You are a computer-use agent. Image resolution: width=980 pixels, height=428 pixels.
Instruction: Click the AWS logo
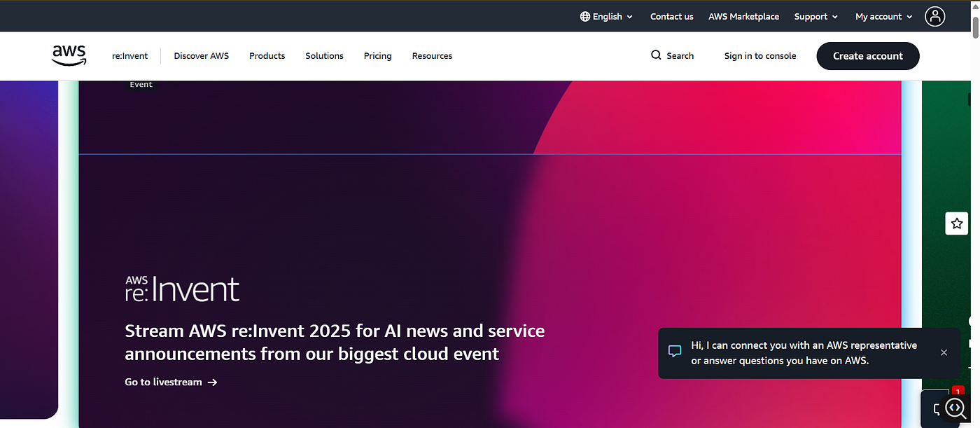[69, 55]
